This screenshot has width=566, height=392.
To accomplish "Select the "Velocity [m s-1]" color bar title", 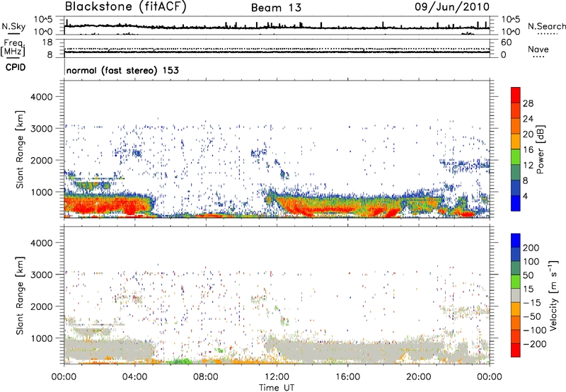I will (553, 295).
